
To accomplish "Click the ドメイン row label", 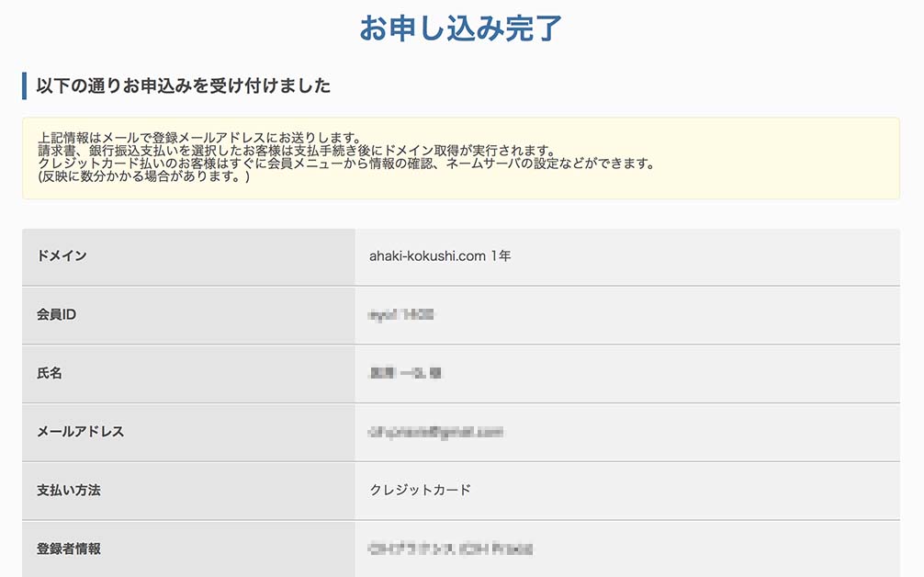I will pos(62,256).
